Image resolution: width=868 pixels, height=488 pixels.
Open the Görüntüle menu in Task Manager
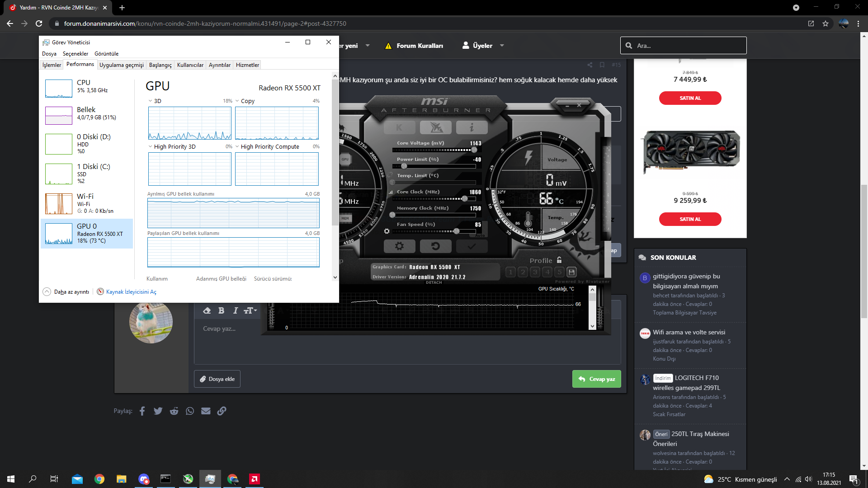click(x=106, y=53)
